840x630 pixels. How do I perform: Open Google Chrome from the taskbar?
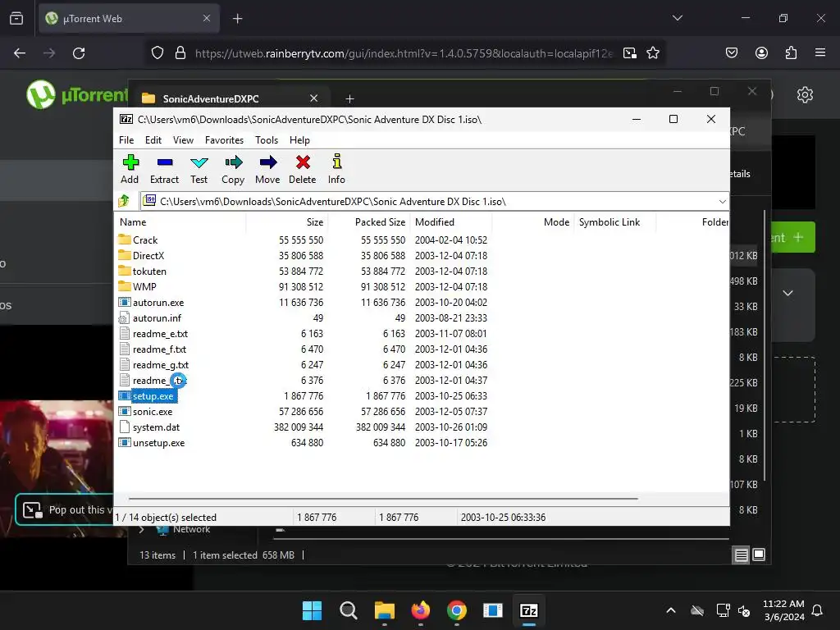tap(456, 610)
